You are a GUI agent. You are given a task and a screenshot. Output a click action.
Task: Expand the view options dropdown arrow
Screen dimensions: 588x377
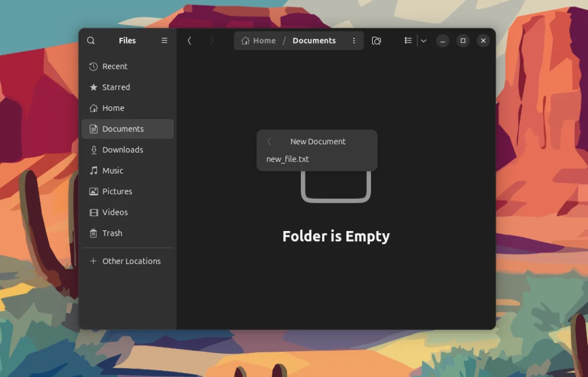coord(424,41)
